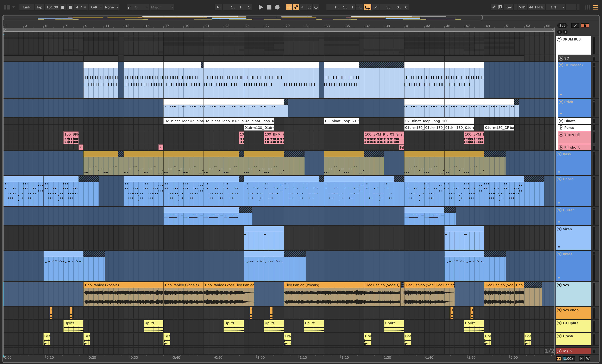602x364 pixels.
Task: Start playback with the Play button
Action: coord(261,7)
